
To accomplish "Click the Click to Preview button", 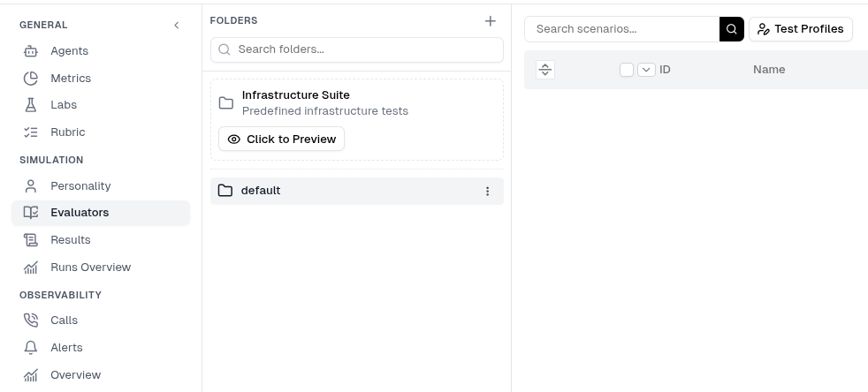I will tap(281, 139).
